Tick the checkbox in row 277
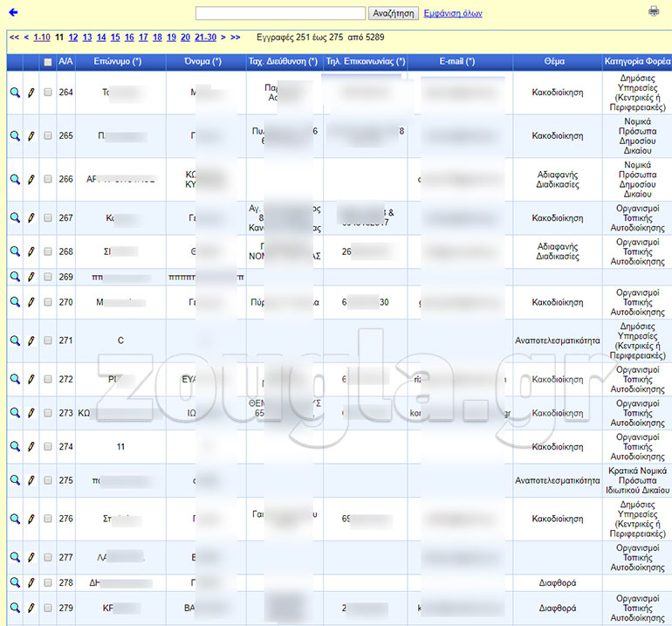672x626 pixels. [48, 557]
